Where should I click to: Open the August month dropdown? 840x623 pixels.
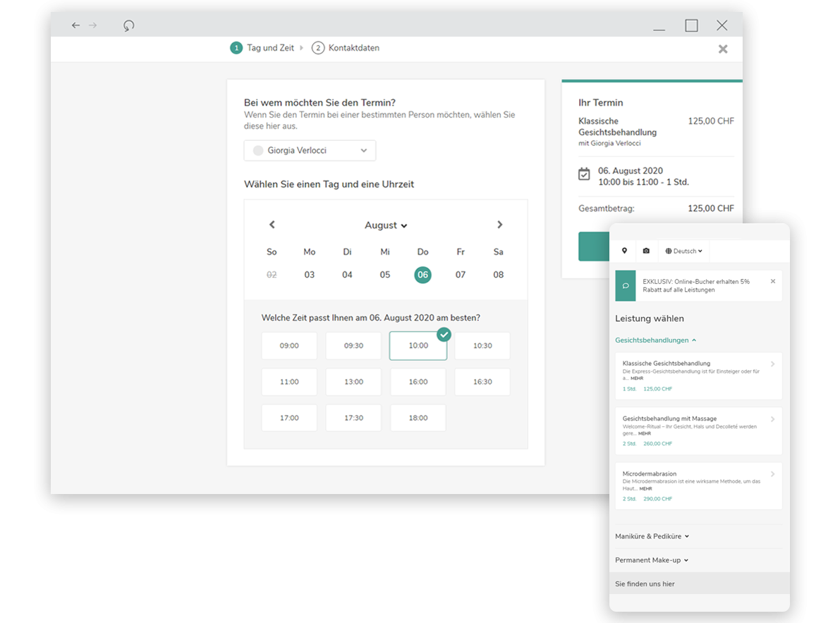(x=386, y=226)
